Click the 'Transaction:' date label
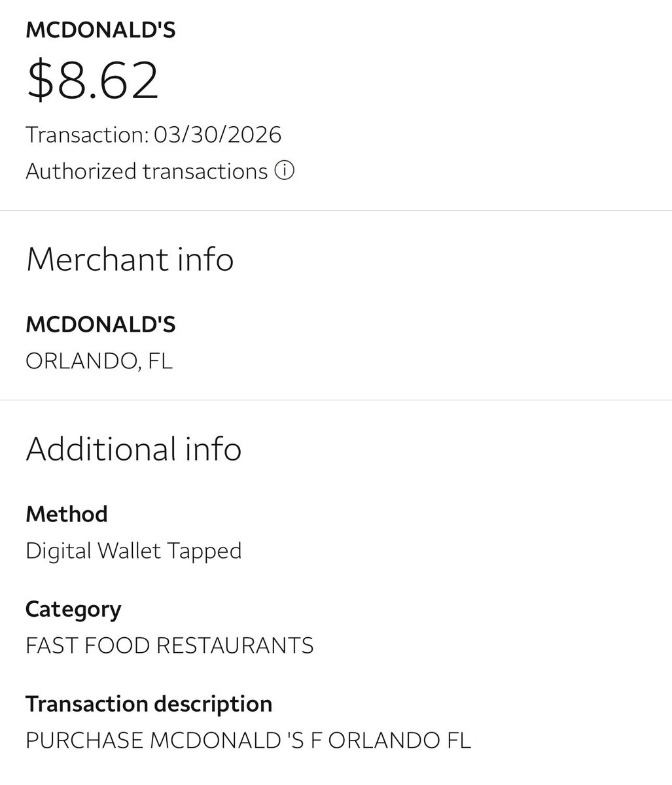This screenshot has width=672, height=785. tap(87, 135)
